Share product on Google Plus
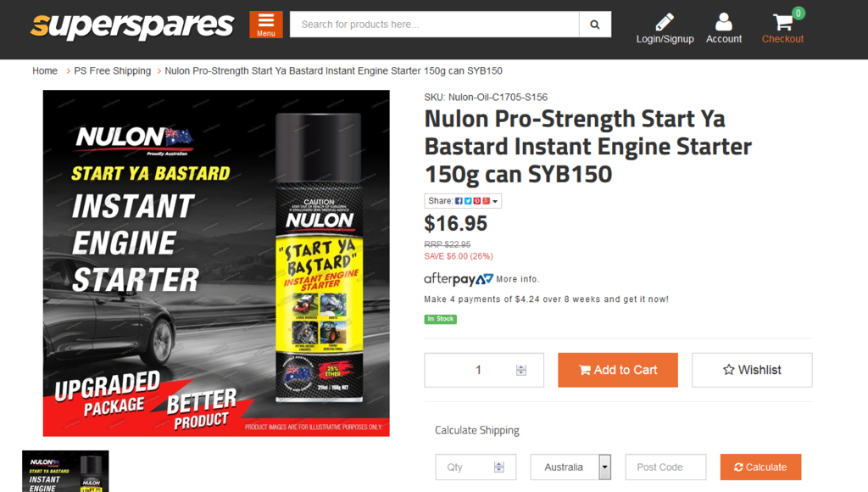868x492 pixels. (x=486, y=201)
